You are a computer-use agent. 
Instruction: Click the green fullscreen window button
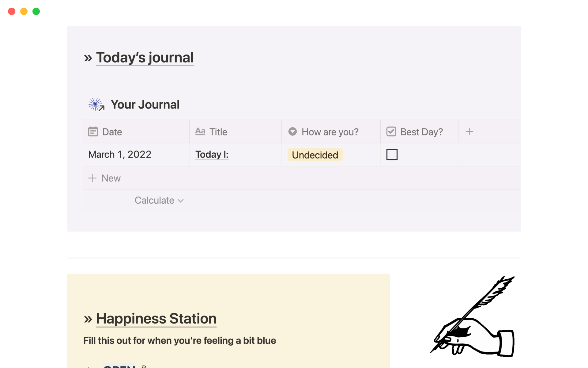point(36,11)
